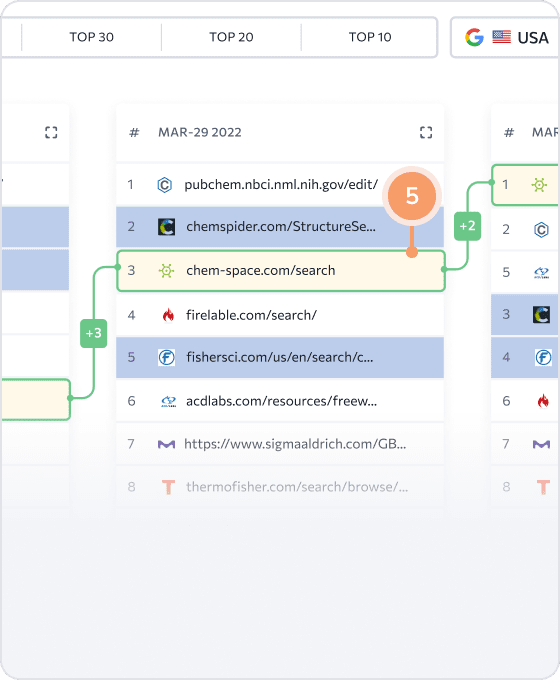The image size is (560, 680).
Task: Click the firelable flame icon in row 4
Action: click(x=168, y=315)
